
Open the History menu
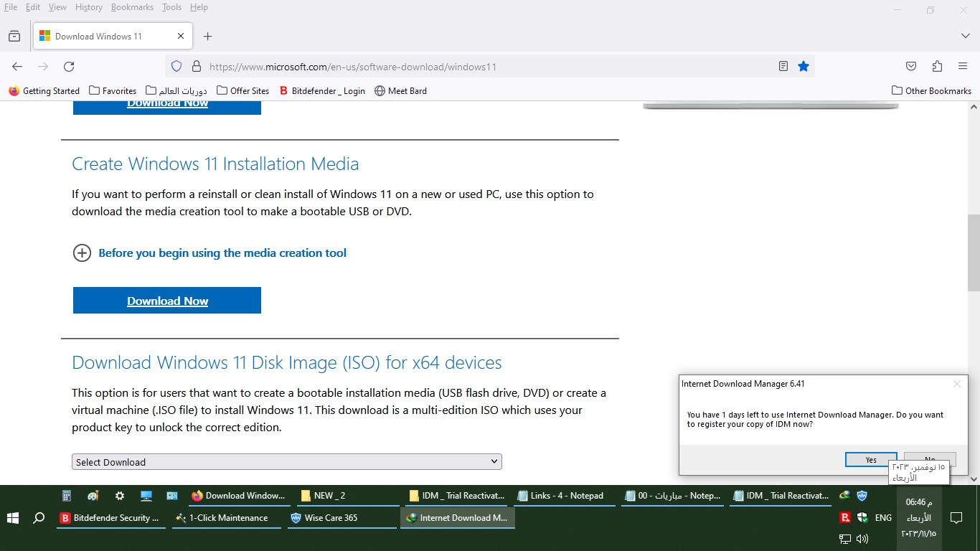point(89,7)
